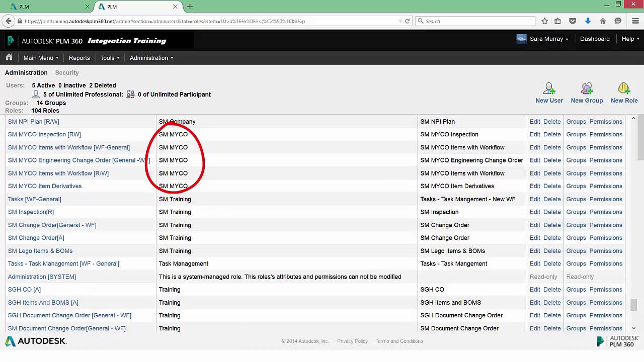Open Permissions for SM Change Order[A] row
644x362 pixels.
tap(606, 238)
